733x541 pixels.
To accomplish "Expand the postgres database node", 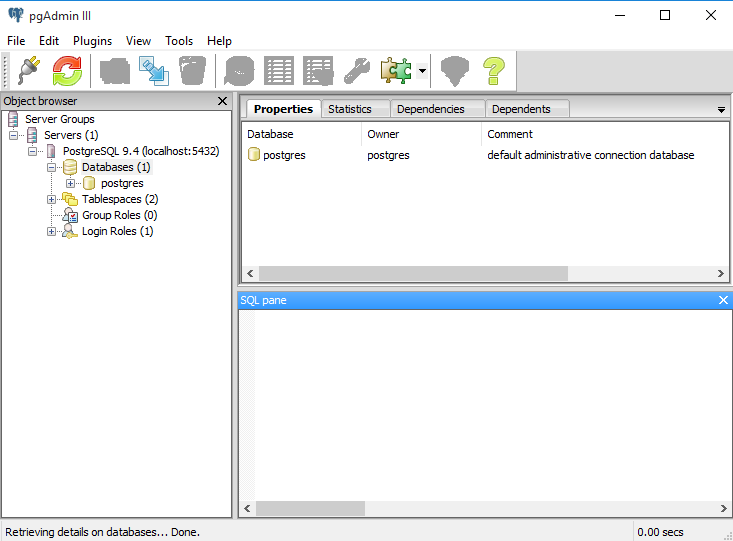I will [70, 183].
